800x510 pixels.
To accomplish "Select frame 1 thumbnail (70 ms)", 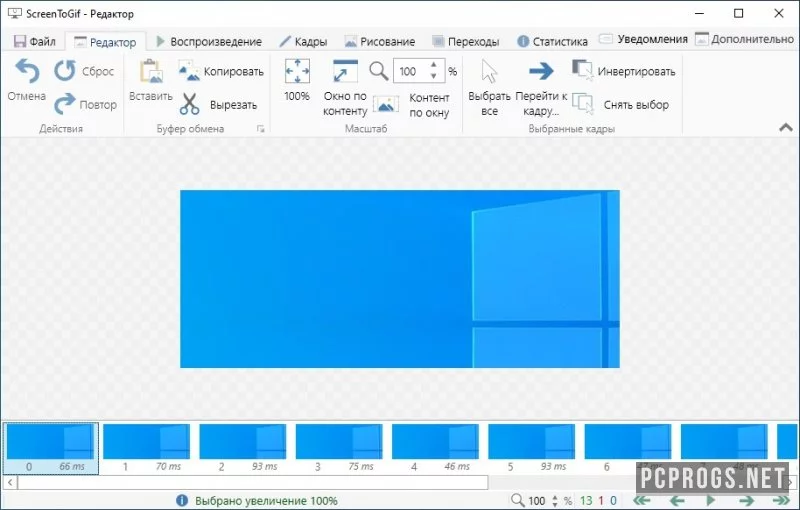I will point(146,448).
